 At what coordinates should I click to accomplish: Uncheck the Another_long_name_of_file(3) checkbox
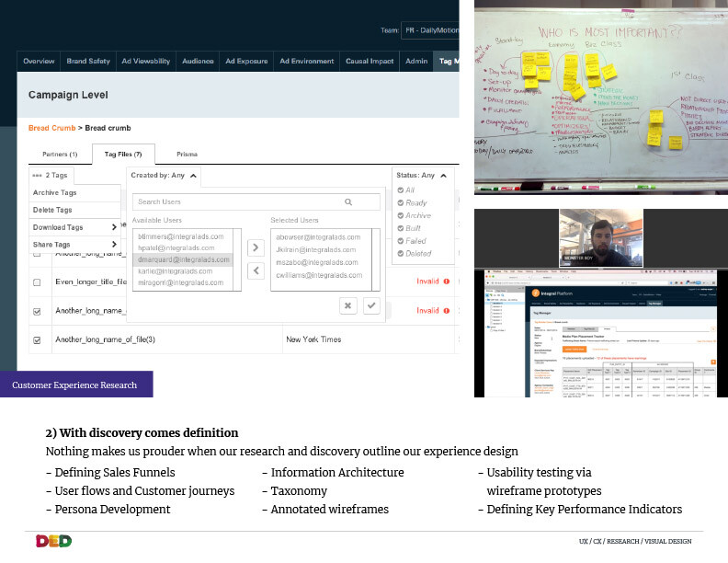[37, 339]
